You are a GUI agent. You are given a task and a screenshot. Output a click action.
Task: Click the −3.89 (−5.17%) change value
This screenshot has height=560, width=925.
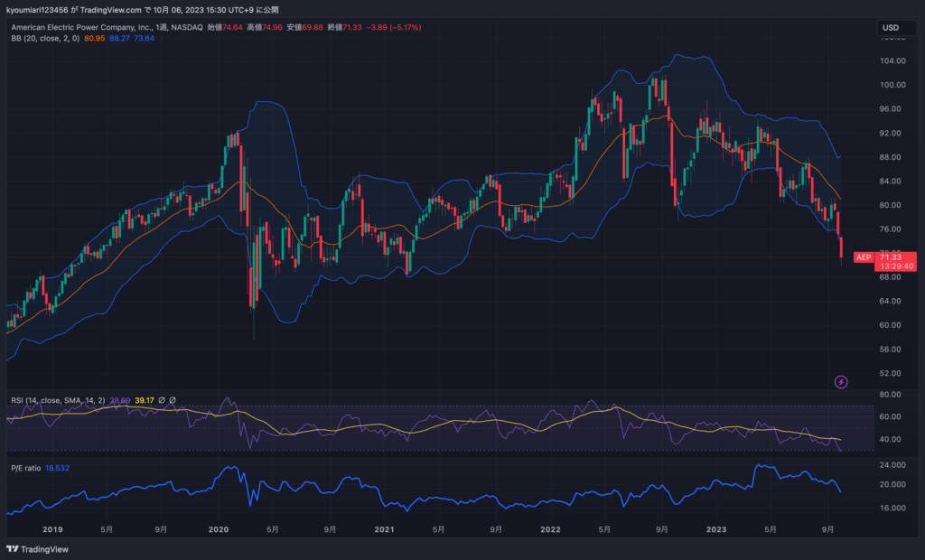click(x=394, y=27)
